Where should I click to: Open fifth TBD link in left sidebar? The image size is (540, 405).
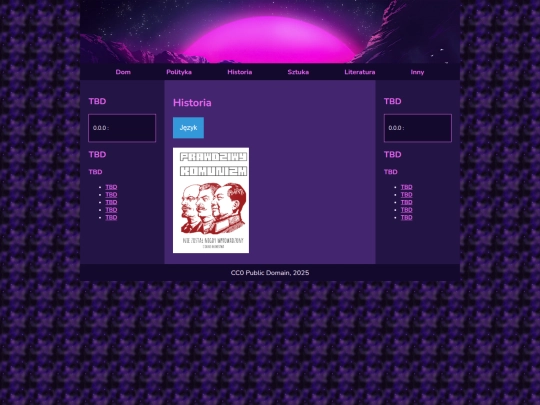click(111, 217)
